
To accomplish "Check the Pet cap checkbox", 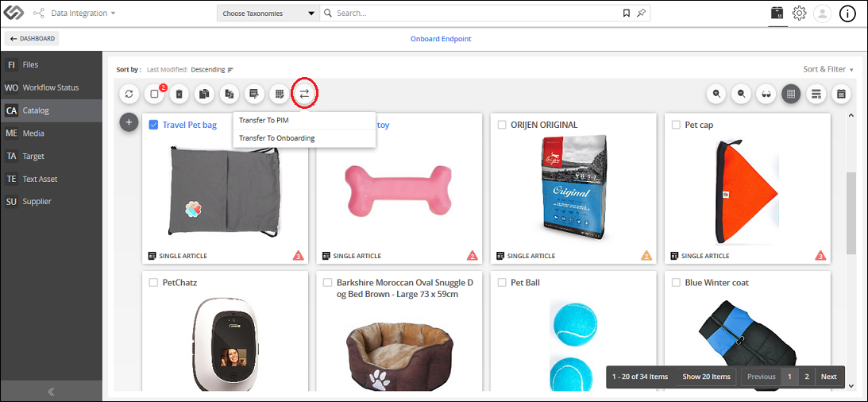I will 676,126.
